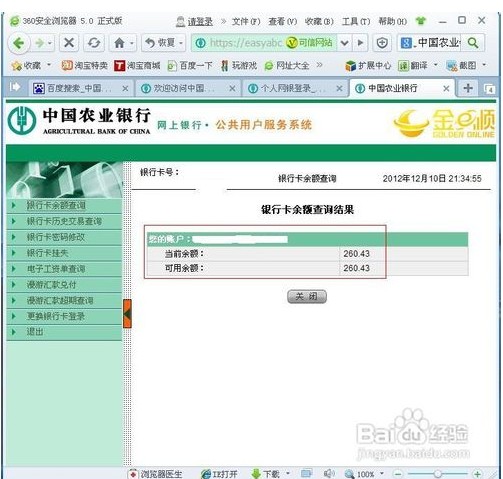The height and width of the screenshot is (479, 503).
Task: Open 百度一下 bookmark
Action: (190, 66)
